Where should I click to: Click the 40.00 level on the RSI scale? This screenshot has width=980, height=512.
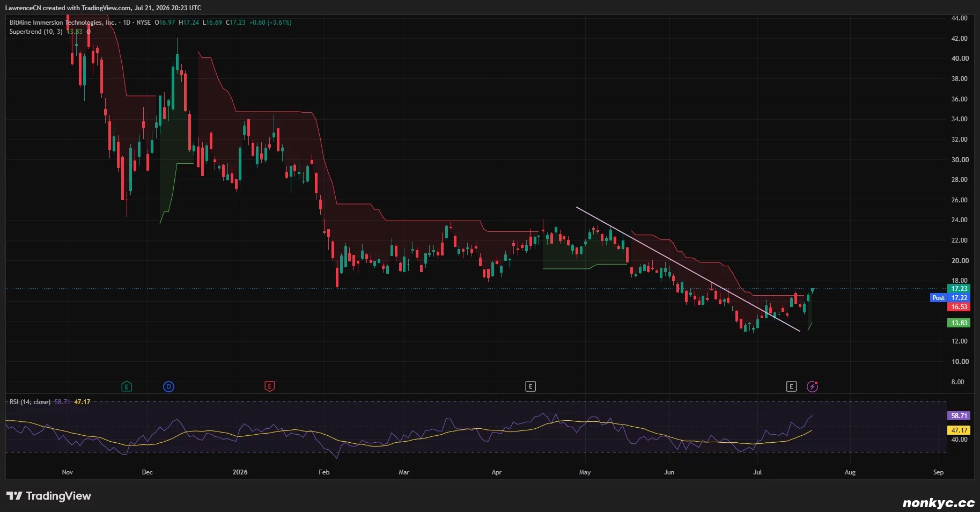tap(960, 440)
